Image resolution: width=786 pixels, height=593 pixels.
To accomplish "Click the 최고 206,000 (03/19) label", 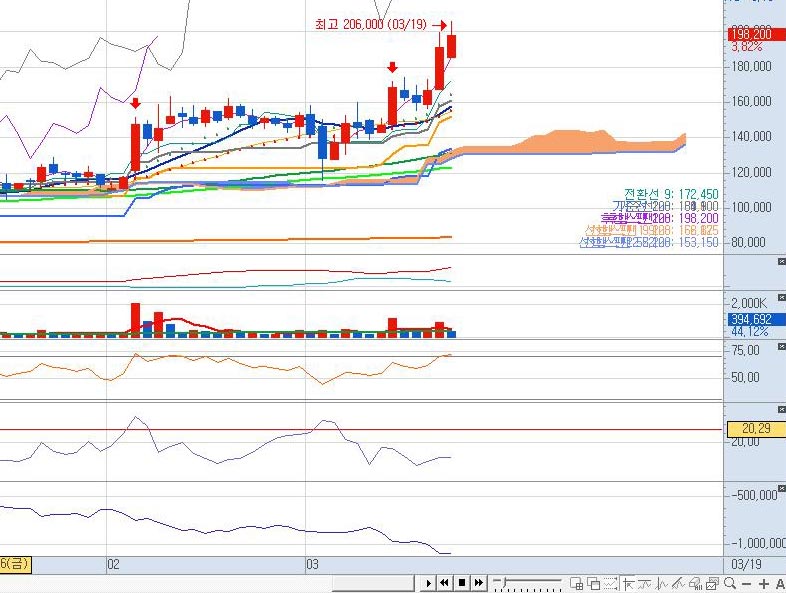I will 371,25.
